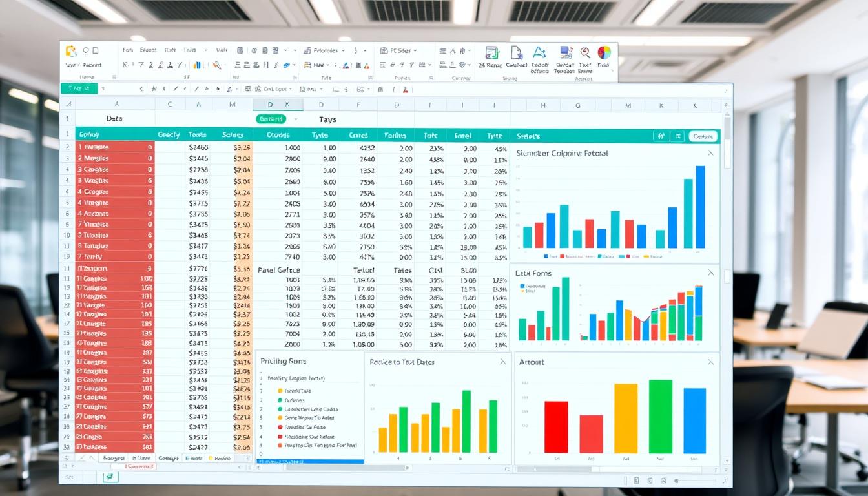The image size is (868, 496).
Task: Click the multicolor pie chart icon in ribbon
Action: tap(604, 53)
